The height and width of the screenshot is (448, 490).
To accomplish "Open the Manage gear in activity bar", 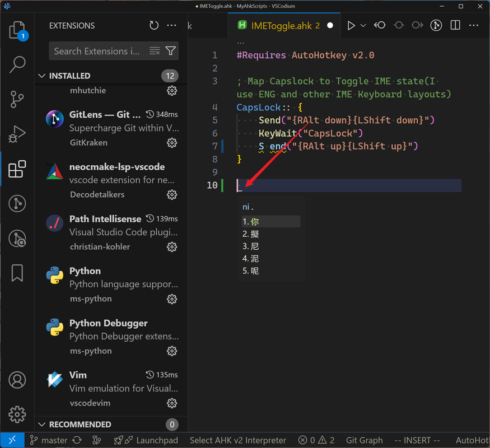I will click(x=17, y=414).
